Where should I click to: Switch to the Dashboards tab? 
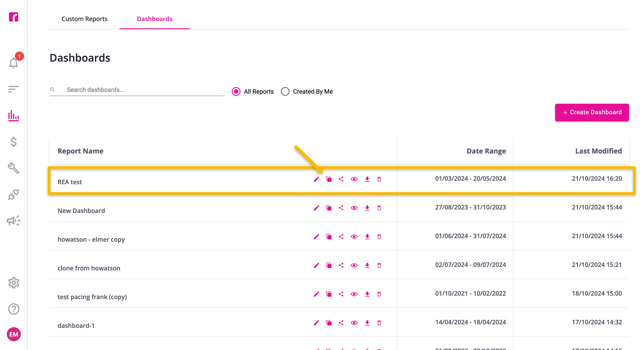[154, 19]
